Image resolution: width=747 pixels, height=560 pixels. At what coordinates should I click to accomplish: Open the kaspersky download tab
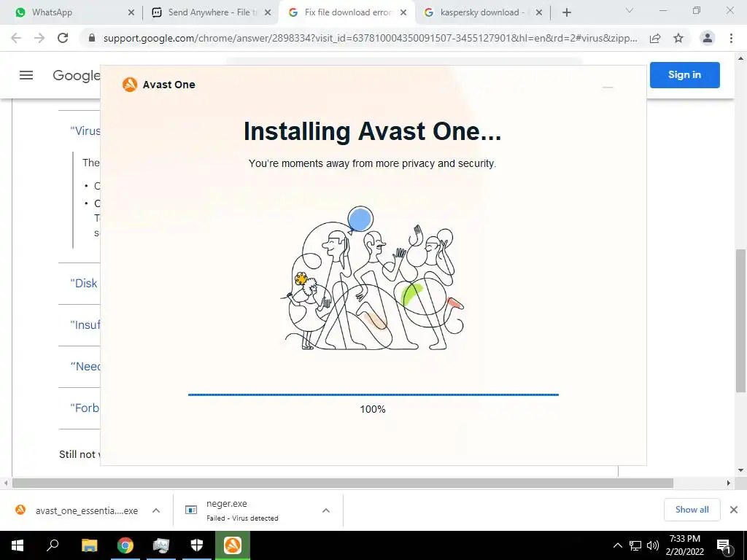[483, 12]
